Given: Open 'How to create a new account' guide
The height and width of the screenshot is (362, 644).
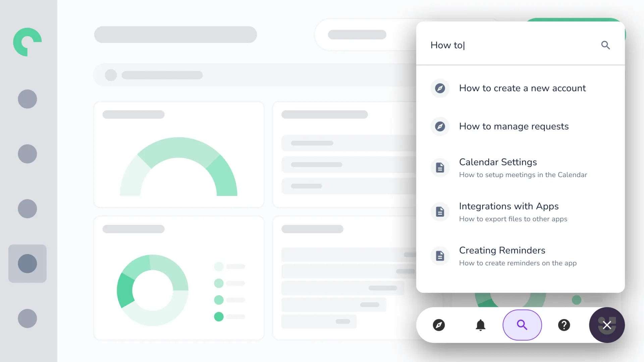Looking at the screenshot, I should [x=522, y=88].
